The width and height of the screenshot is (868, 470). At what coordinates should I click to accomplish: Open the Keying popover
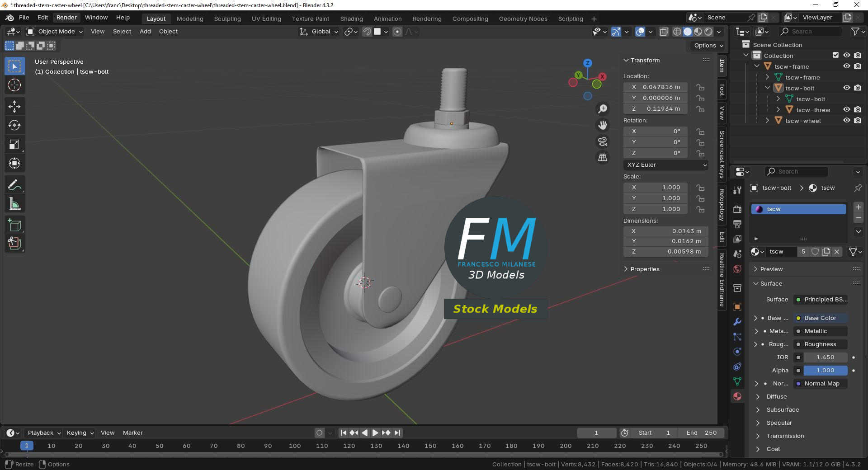(x=80, y=433)
